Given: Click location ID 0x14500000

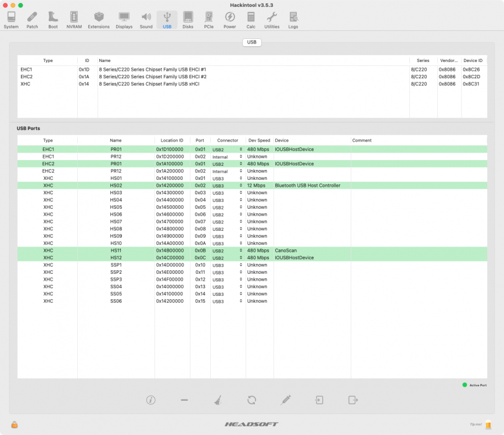Looking at the screenshot, I should pyautogui.click(x=170, y=207).
